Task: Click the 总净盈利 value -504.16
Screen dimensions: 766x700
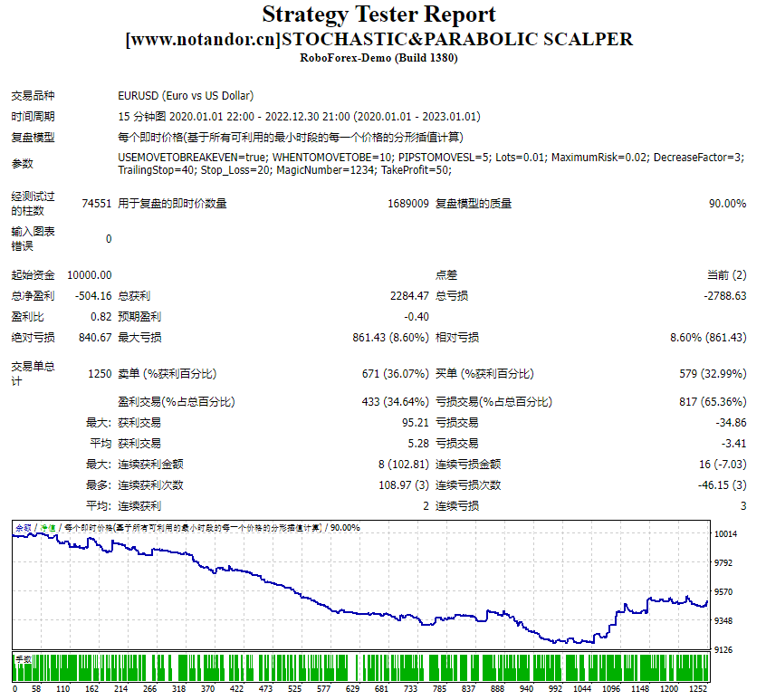Action: tap(91, 296)
